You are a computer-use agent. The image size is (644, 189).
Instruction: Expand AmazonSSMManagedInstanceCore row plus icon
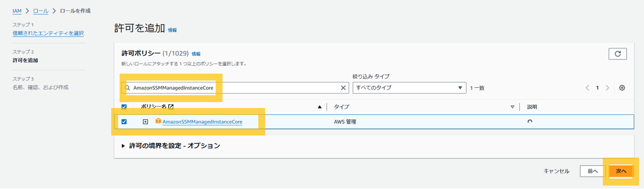coord(146,122)
